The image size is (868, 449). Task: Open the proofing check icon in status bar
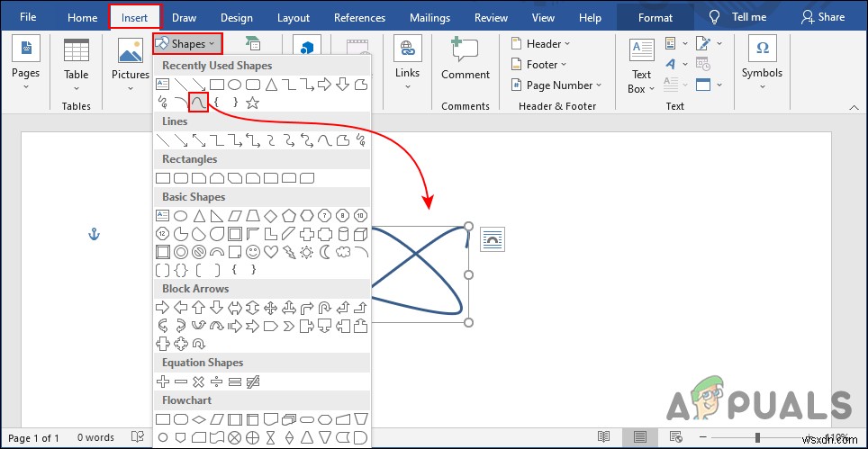(137, 437)
